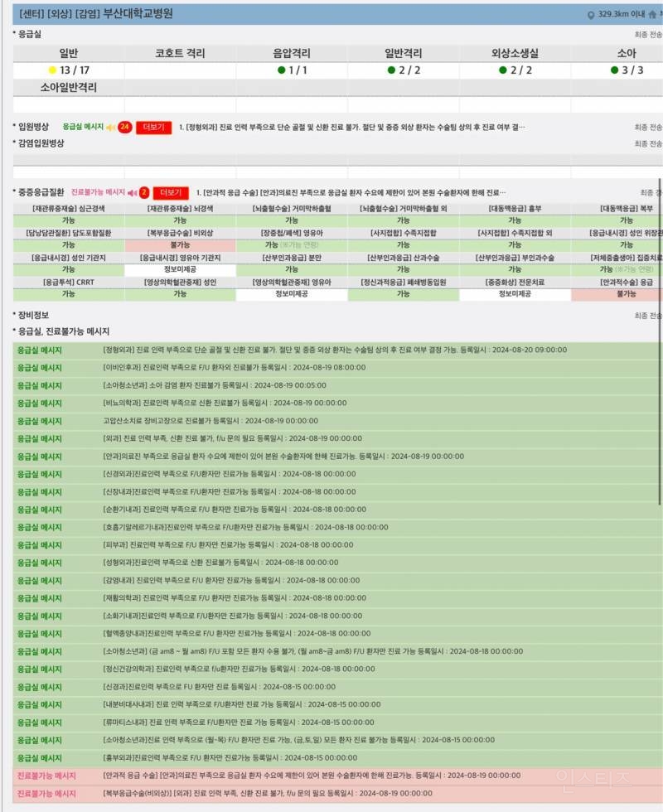The height and width of the screenshot is (812, 663).
Task: Click the 장비정보 section label
Action: click(34, 316)
